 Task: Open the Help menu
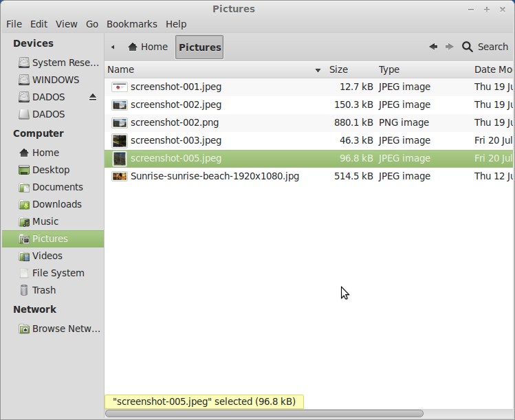click(x=176, y=24)
